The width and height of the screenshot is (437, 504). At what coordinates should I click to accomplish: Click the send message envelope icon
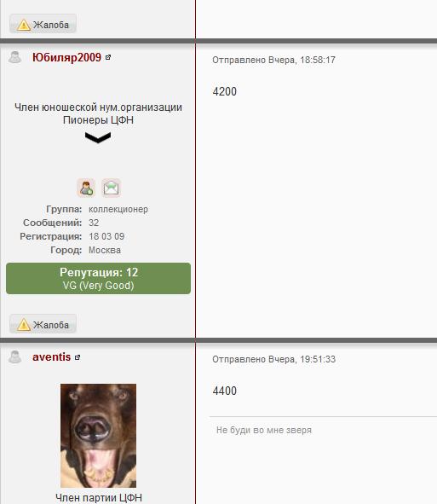tap(111, 188)
